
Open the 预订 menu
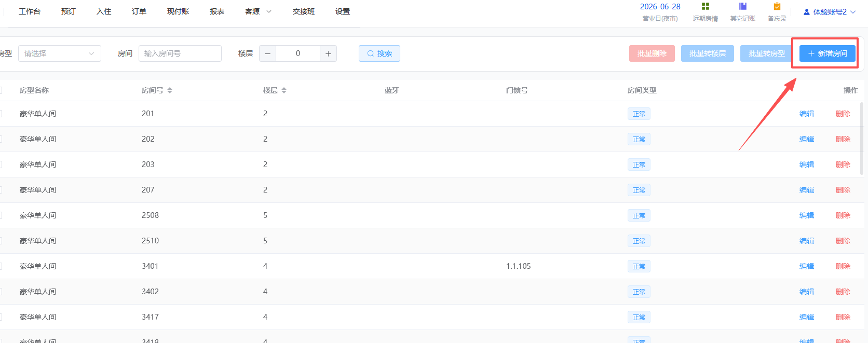(x=69, y=11)
